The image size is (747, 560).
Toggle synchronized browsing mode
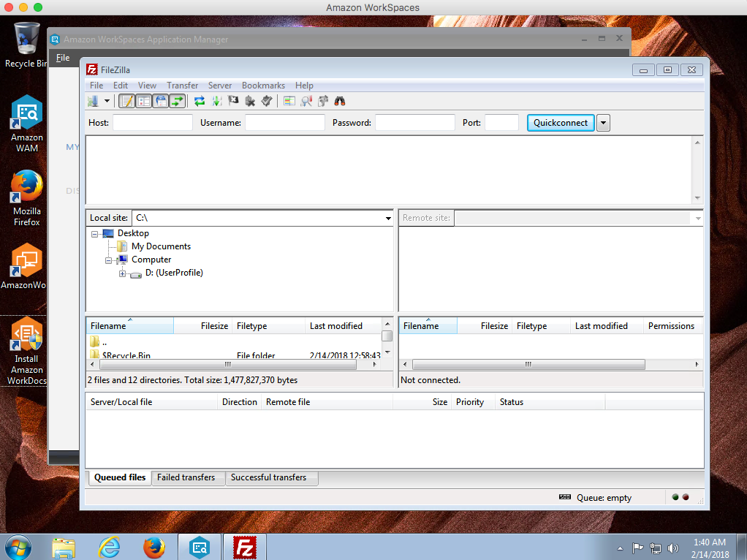(x=322, y=100)
